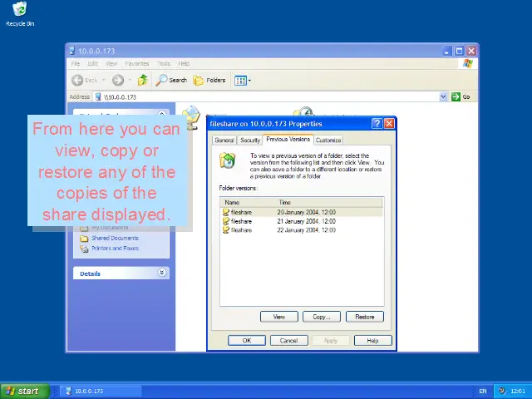Viewport: 532px width, 399px height.
Task: Click the system tray icon beside clock
Action: click(502, 391)
